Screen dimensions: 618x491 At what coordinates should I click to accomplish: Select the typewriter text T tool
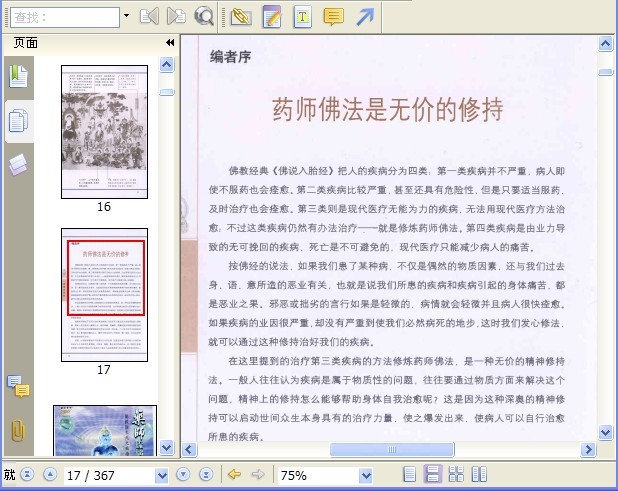303,17
